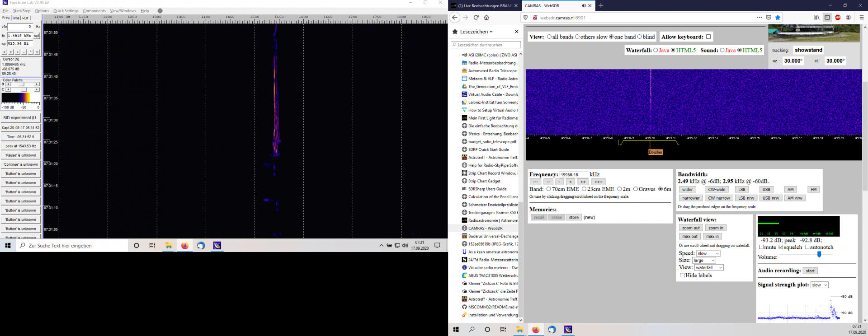Open notification center in left taskbar
Viewport: 868px width, 336px height.
tap(437, 246)
